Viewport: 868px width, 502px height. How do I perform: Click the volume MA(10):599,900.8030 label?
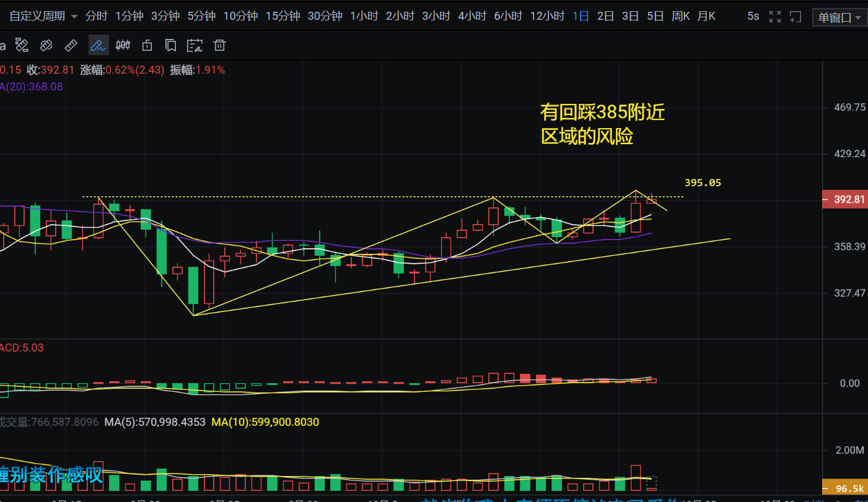click(x=265, y=422)
